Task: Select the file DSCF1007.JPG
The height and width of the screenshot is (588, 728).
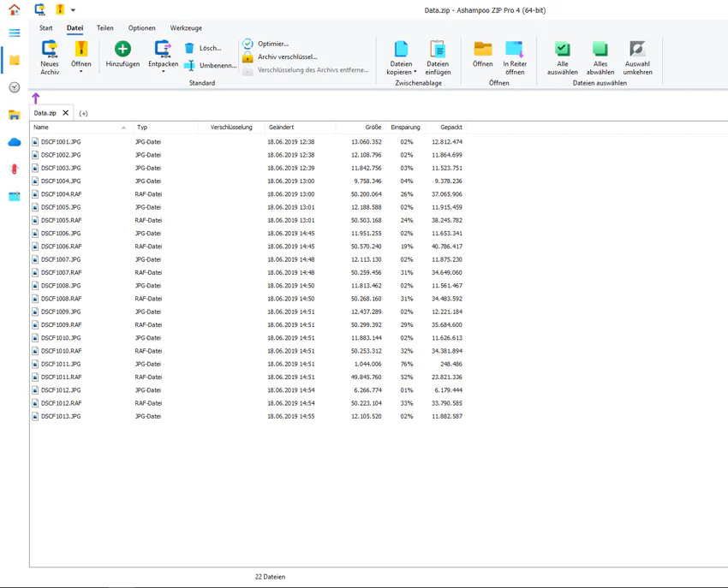Action: (x=61, y=259)
